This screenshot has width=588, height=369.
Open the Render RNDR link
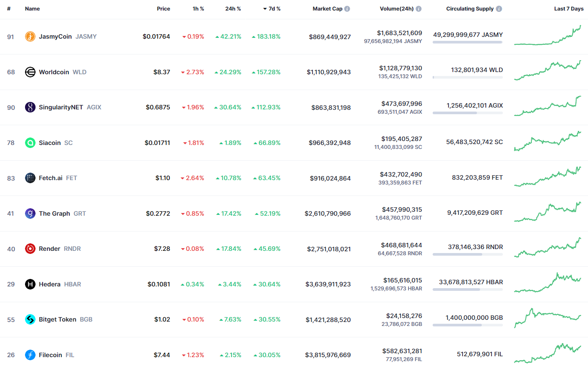(60, 249)
